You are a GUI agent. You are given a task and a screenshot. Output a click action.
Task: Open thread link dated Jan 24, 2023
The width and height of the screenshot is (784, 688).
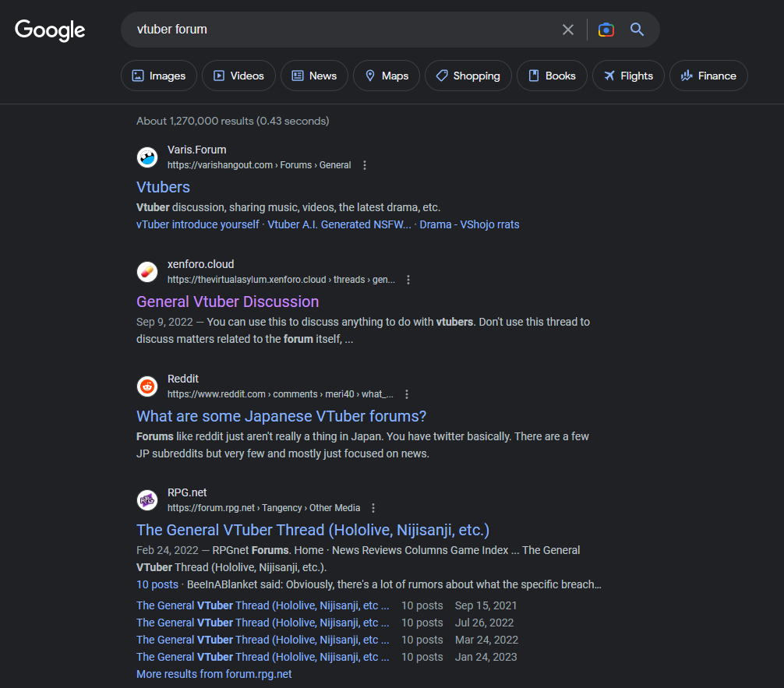[x=263, y=657]
